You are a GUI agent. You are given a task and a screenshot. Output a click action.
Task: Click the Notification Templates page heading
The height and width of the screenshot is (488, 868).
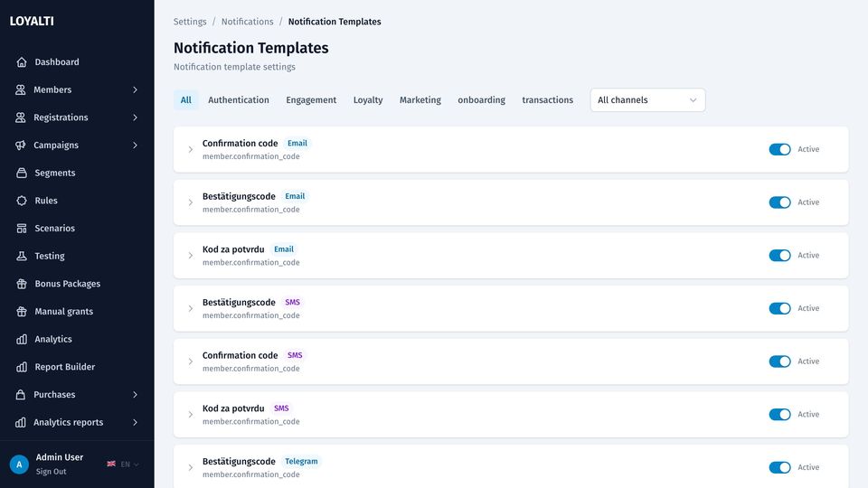(x=251, y=48)
